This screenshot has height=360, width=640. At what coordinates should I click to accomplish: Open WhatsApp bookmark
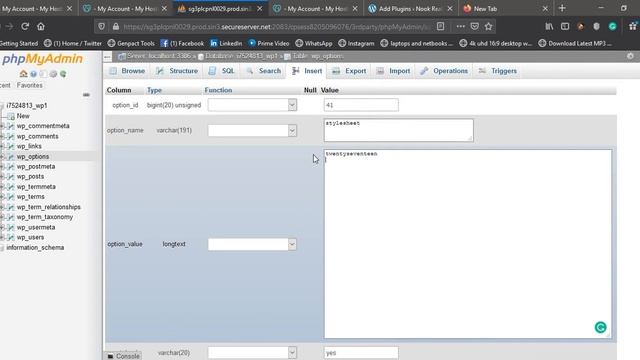tap(313, 43)
